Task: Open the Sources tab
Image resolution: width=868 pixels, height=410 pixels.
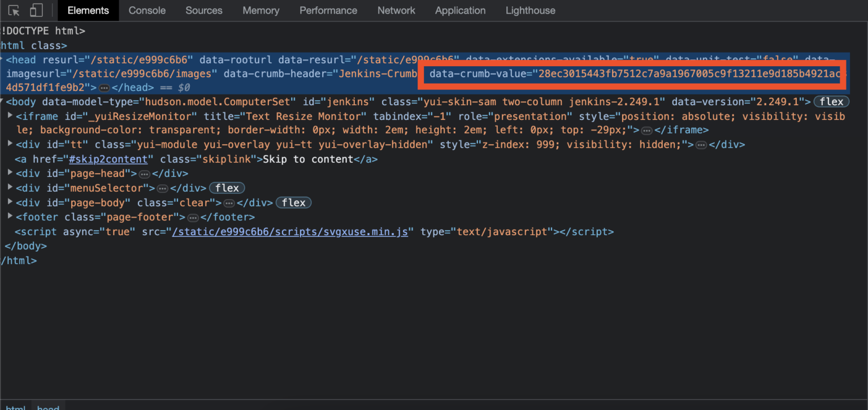Action: tap(204, 10)
